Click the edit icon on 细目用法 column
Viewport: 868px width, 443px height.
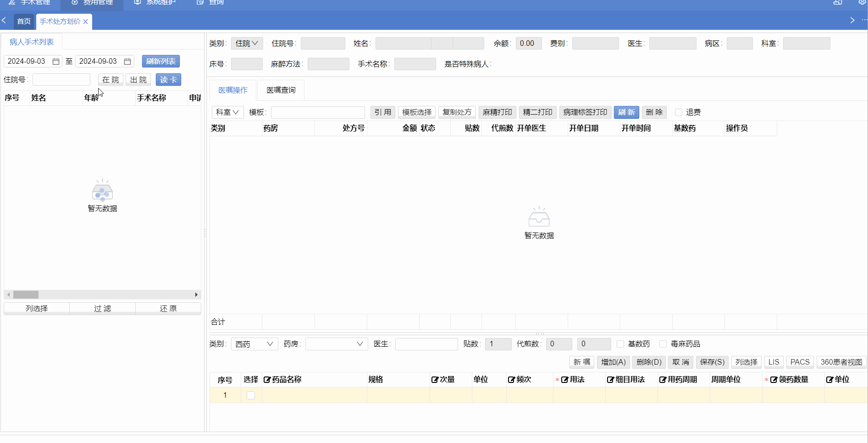coord(610,380)
